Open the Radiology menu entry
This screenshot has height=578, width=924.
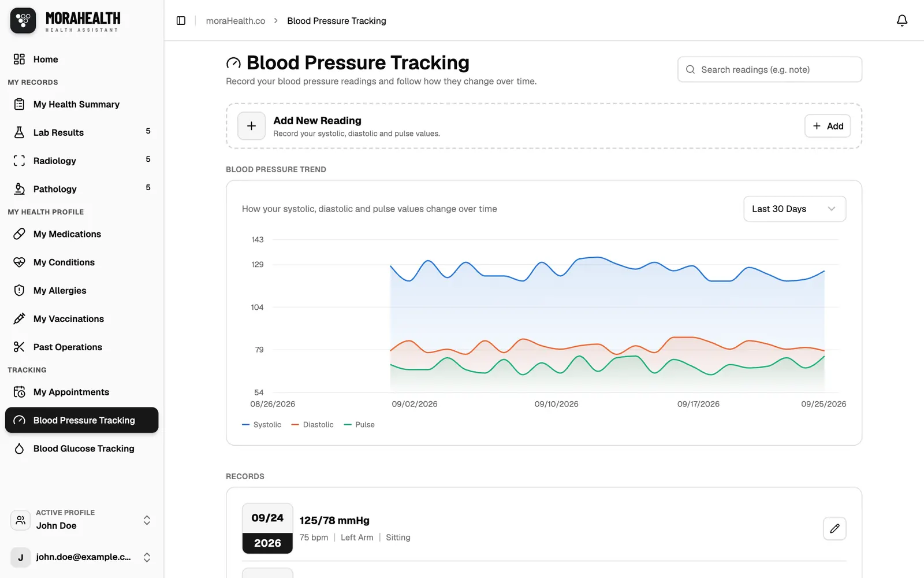[x=81, y=161]
